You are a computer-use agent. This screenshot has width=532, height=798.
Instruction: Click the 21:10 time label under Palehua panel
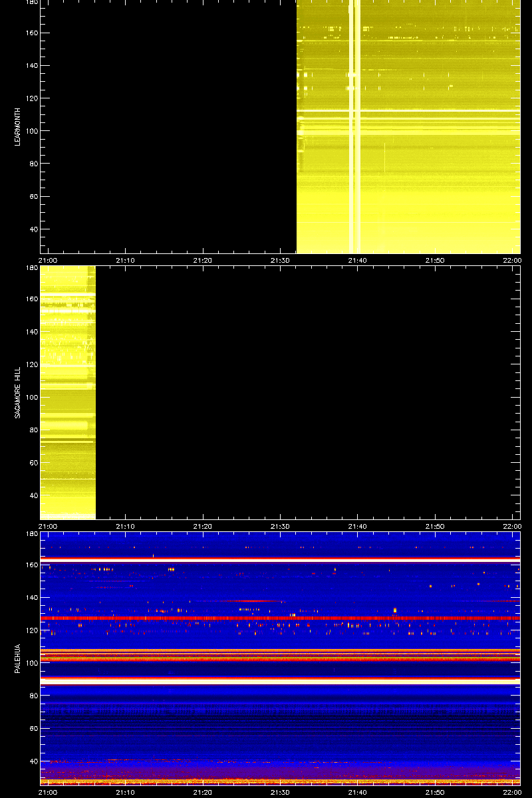tap(126, 792)
